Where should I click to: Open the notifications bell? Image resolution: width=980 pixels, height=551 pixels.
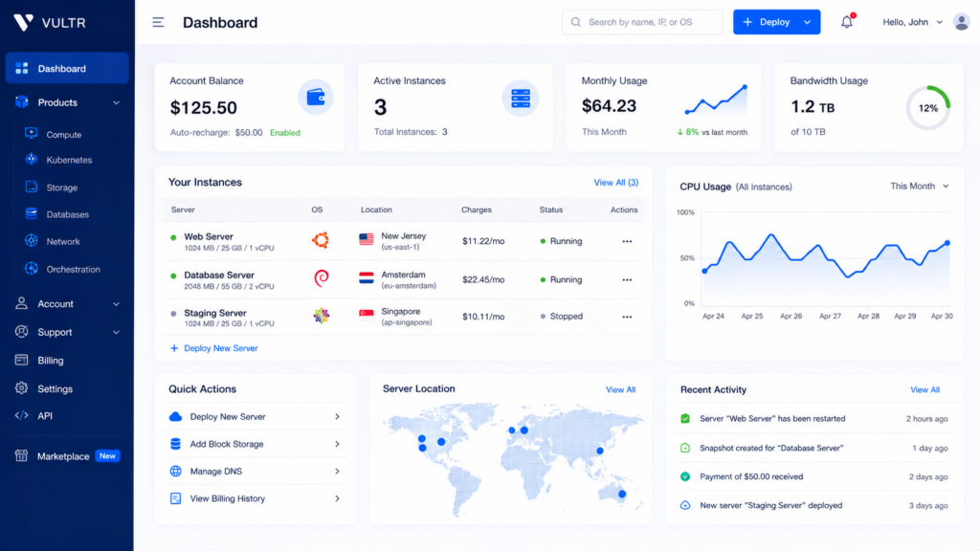tap(847, 22)
